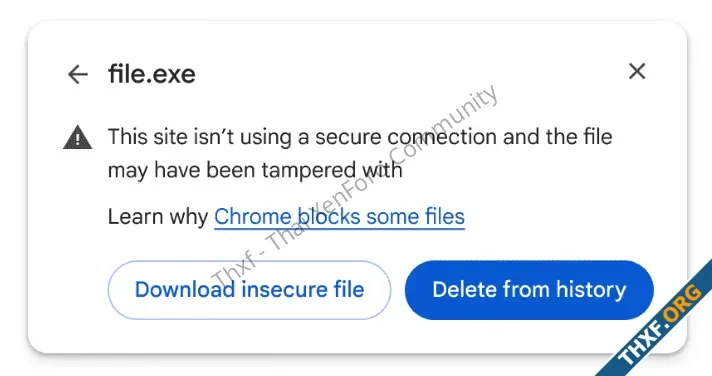Click the diagonal Thxf Community watermark text

(x=354, y=186)
